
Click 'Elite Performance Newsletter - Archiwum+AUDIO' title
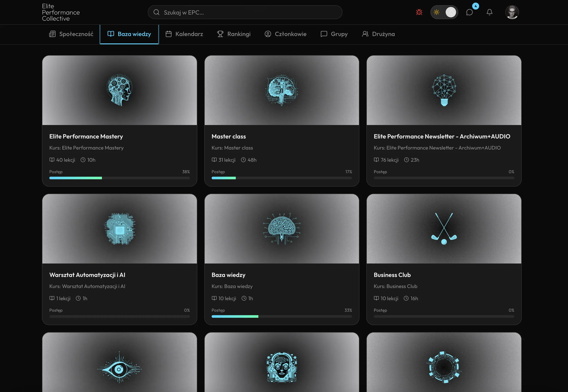tap(442, 136)
